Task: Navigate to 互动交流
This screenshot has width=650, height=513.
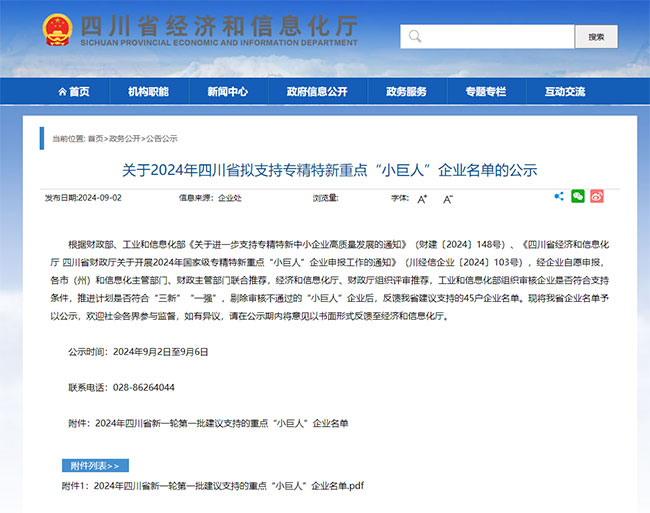Action: coord(565,92)
